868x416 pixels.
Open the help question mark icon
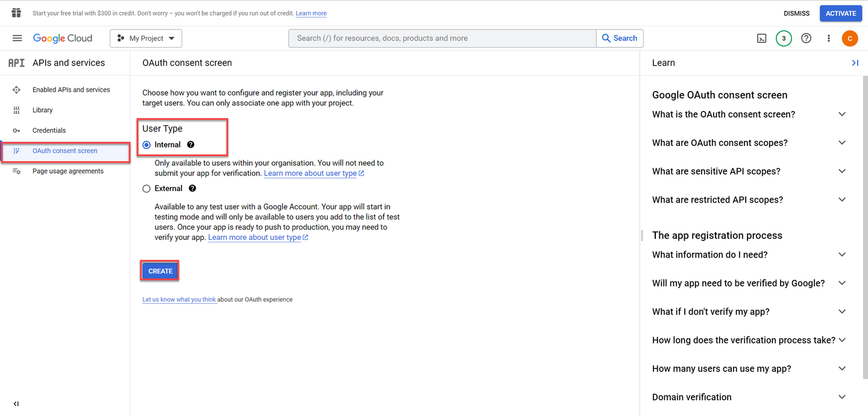tap(806, 39)
